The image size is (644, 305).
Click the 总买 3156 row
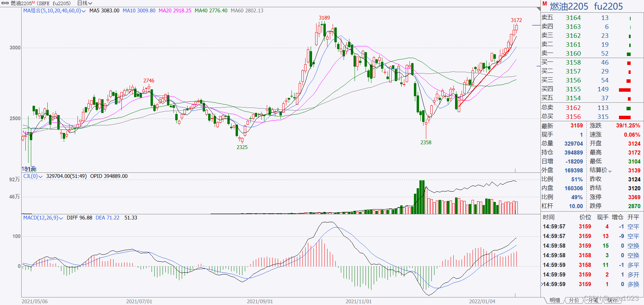click(592, 117)
